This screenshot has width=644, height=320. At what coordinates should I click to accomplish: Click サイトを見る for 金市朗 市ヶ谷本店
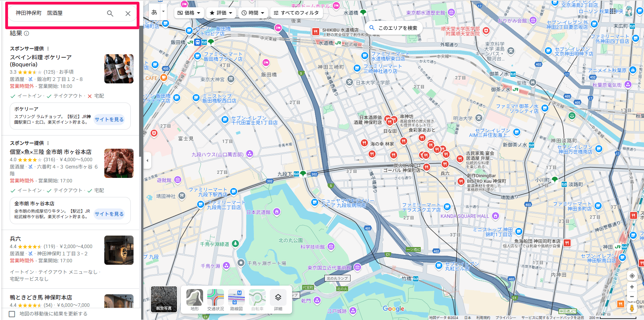tap(109, 214)
